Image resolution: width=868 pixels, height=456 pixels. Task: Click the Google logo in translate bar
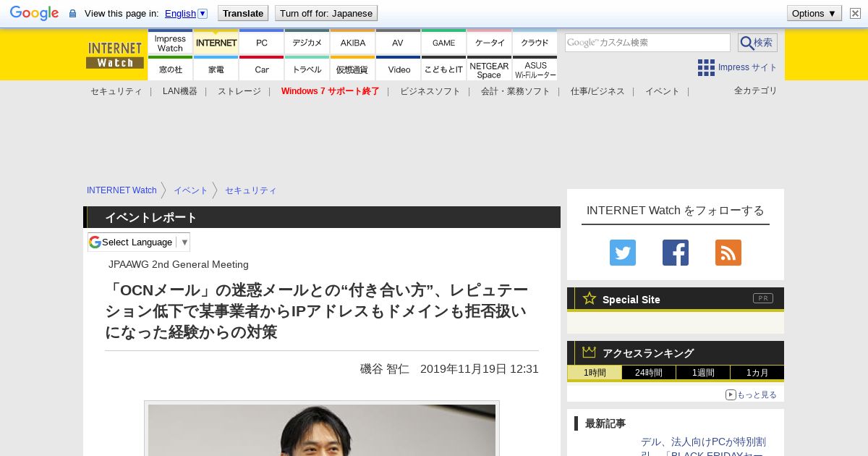[x=34, y=13]
